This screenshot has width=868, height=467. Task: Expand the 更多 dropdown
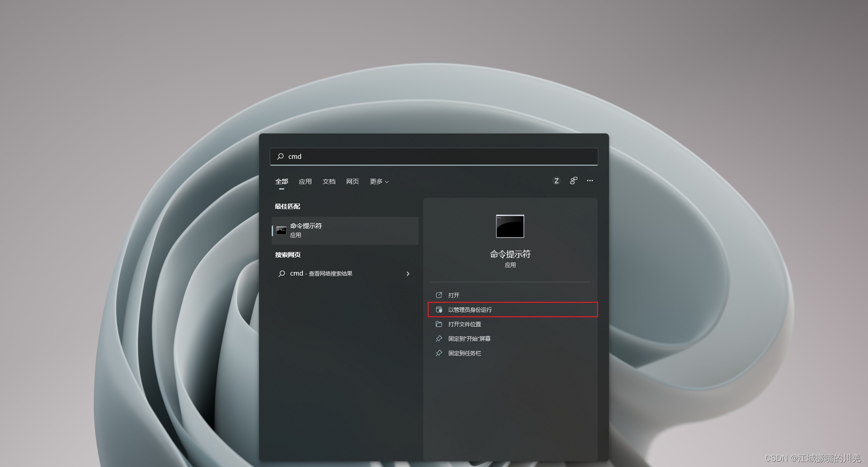point(379,181)
